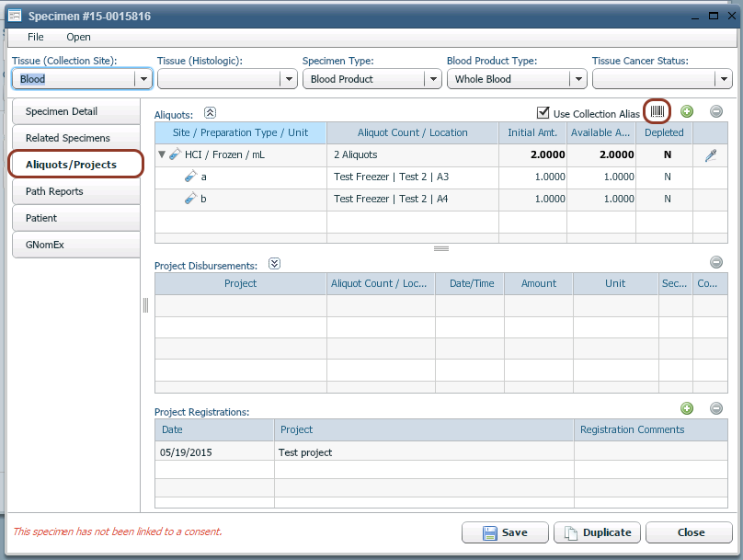Click the 05/19/2015 date cell
Screen dimensions: 743x560
[x=214, y=452]
